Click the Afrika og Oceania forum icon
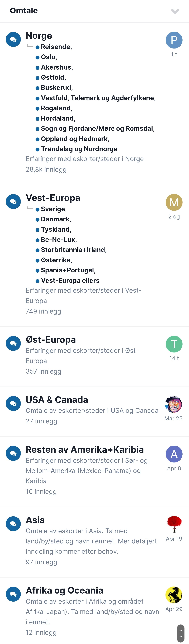This screenshot has height=644, width=189. [x=13, y=594]
